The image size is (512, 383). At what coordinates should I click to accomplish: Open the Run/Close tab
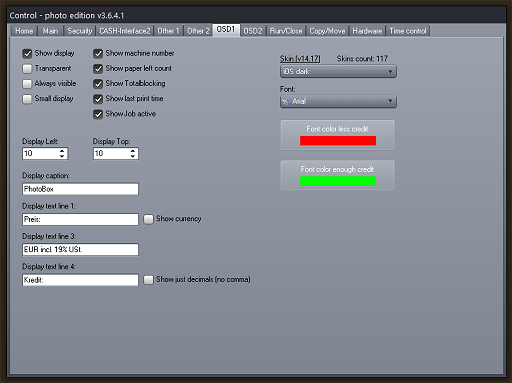tap(286, 31)
